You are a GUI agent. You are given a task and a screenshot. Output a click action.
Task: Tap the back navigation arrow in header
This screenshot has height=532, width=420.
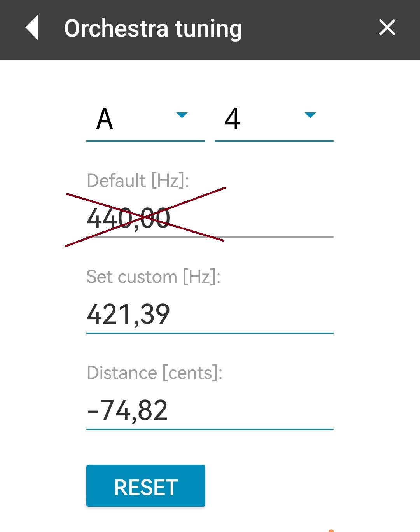point(33,28)
